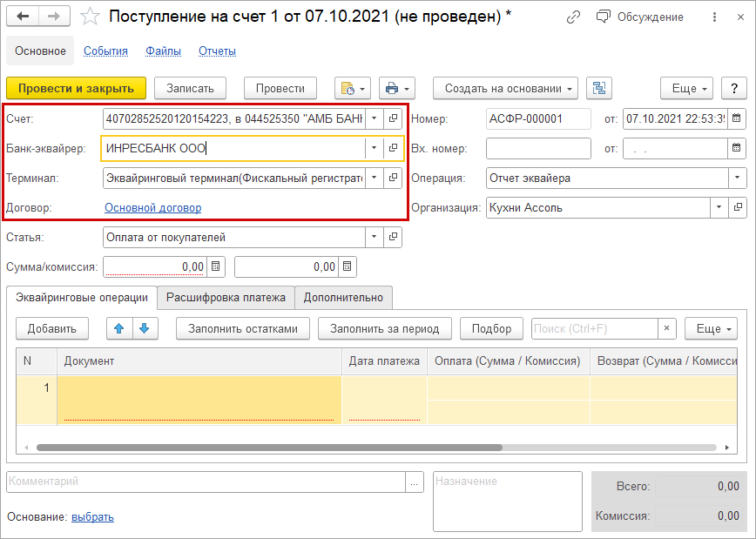
Task: Open the top Еще menu
Action: tap(686, 88)
